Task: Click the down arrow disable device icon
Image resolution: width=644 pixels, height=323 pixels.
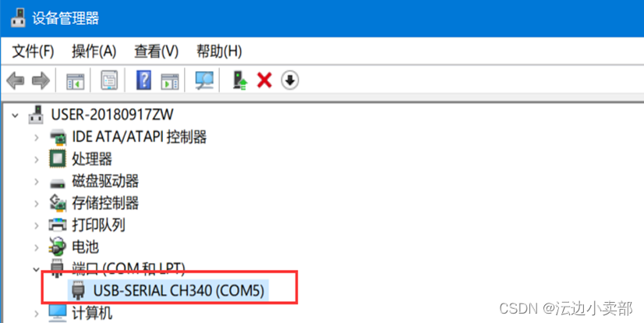Action: coord(290,80)
